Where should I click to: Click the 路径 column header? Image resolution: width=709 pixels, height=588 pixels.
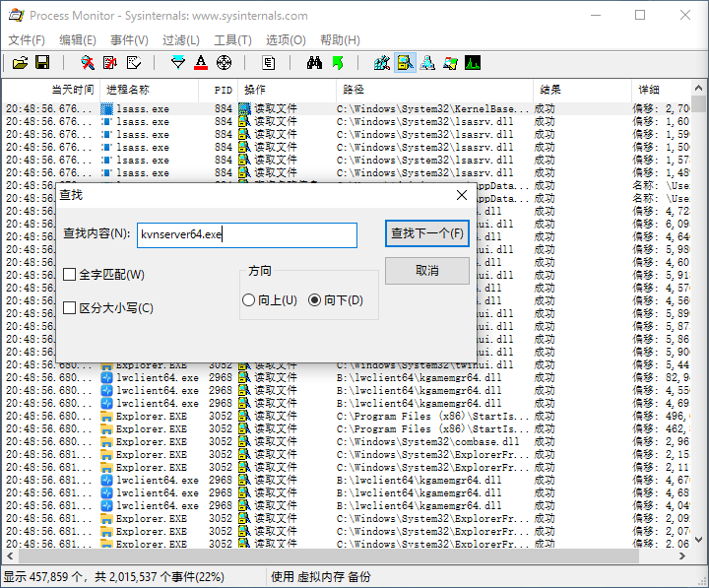(x=434, y=90)
